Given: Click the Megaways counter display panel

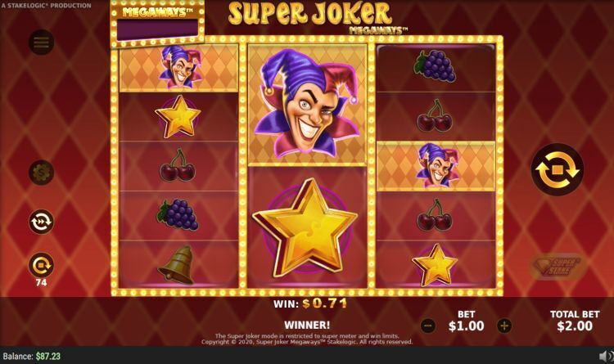Looking at the screenshot, I should 157,29.
